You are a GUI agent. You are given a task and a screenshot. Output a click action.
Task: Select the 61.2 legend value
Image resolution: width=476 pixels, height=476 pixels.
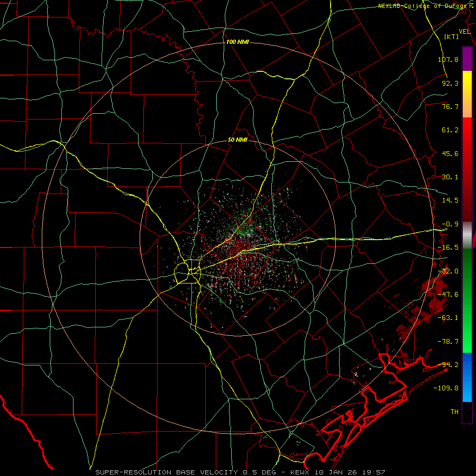pos(450,130)
